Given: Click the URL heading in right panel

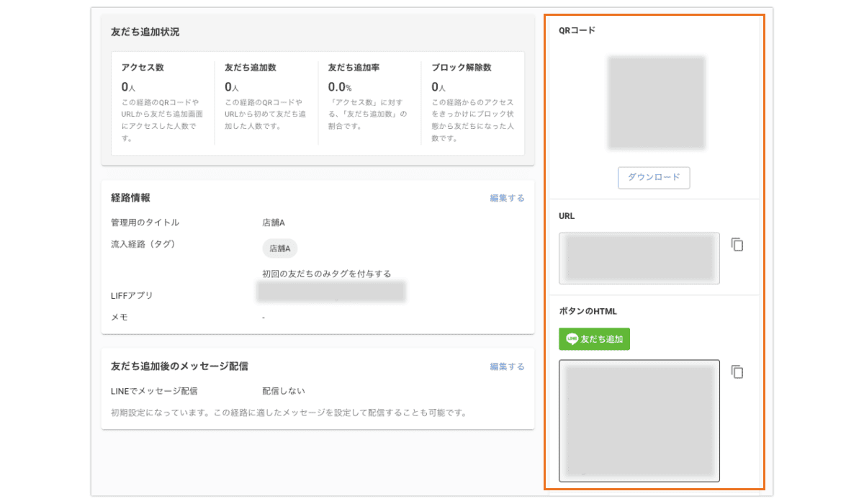Looking at the screenshot, I should pos(567,215).
